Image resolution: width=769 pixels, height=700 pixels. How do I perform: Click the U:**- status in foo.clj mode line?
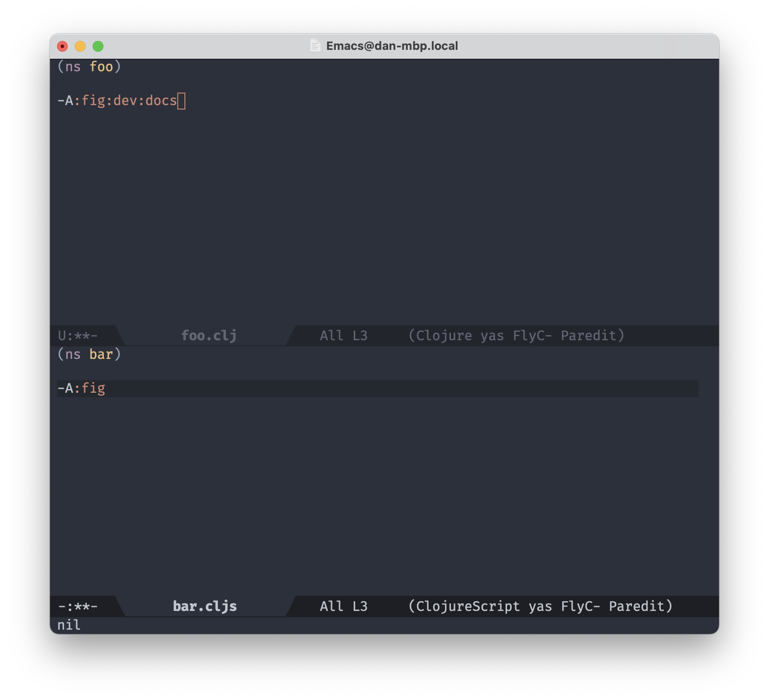78,335
